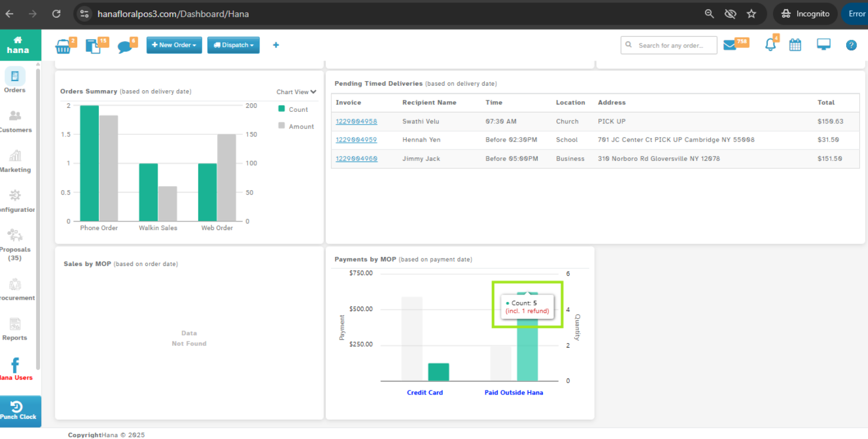Click the monitor display icon
The image size is (868, 439).
coord(823,45)
